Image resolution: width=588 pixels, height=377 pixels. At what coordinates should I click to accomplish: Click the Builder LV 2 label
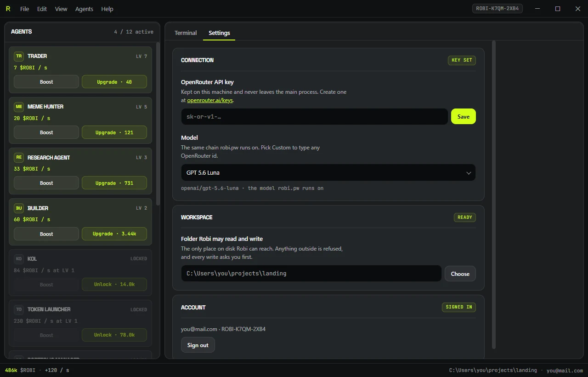point(141,208)
